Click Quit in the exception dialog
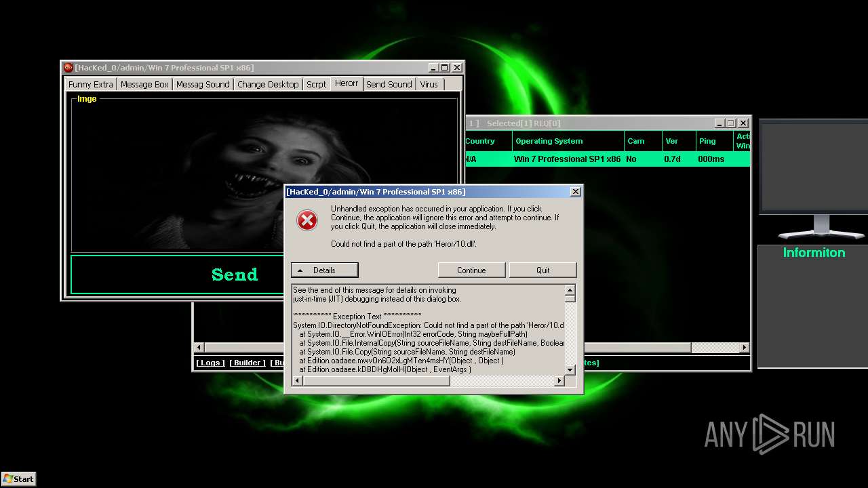This screenshot has width=868, height=488. 542,270
